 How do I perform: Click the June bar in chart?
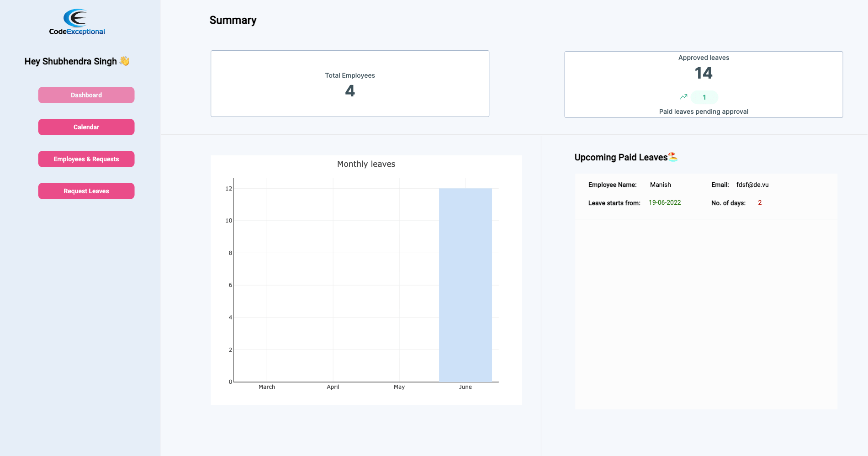pos(465,285)
